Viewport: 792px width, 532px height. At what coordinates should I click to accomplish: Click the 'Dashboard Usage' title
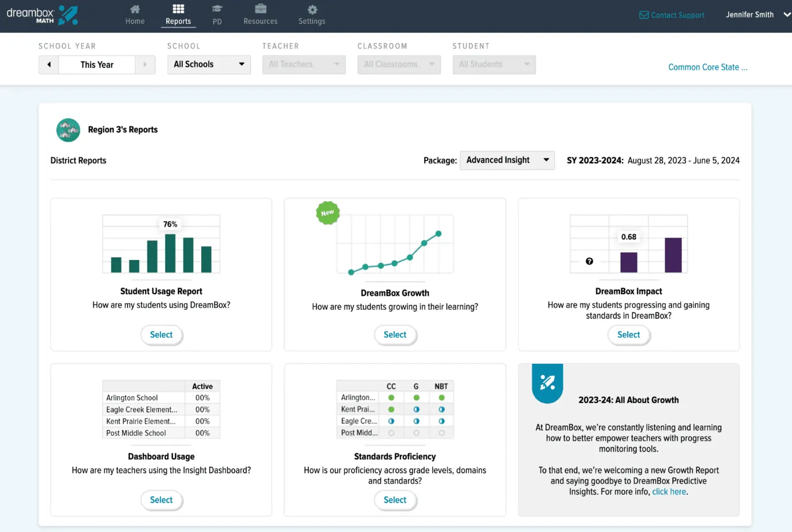[161, 457]
